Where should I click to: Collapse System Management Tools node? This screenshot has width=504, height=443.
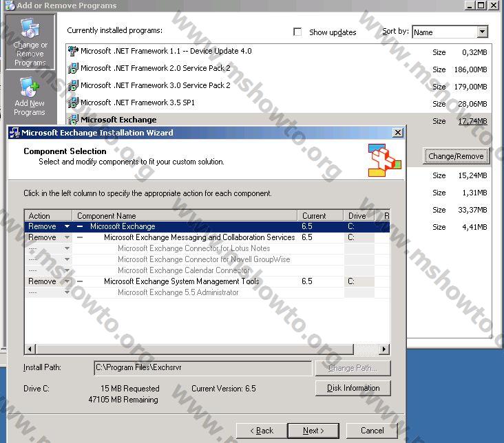[x=80, y=281]
